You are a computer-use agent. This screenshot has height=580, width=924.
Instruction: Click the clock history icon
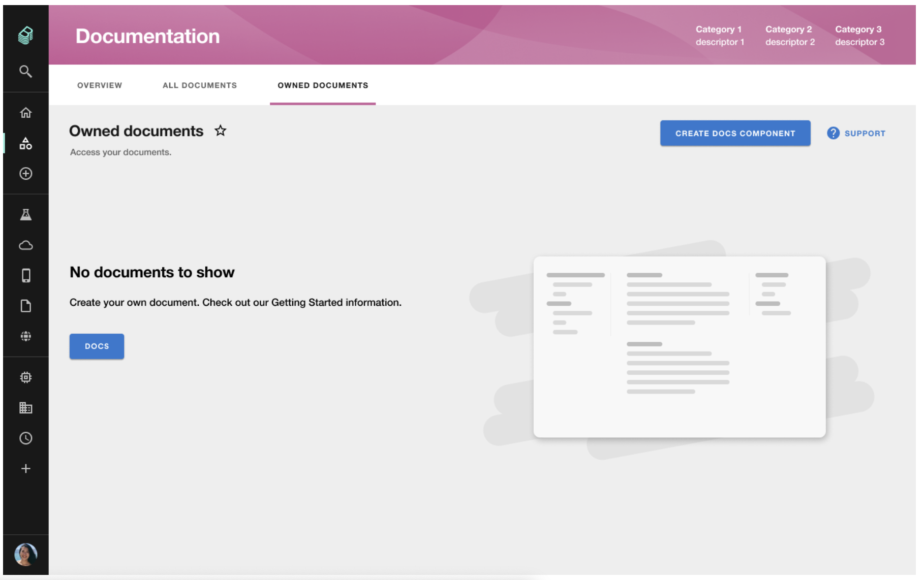click(x=25, y=438)
